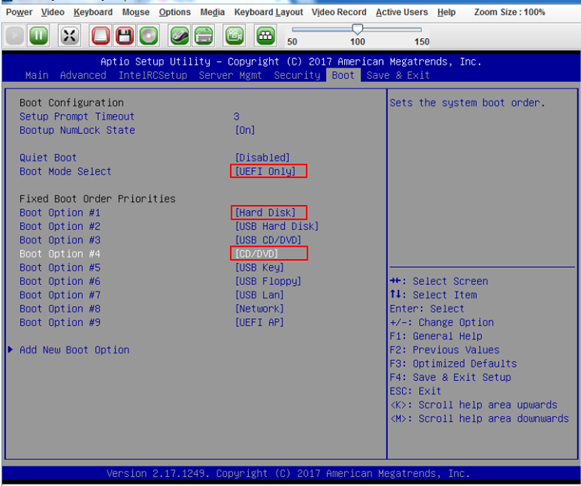Click the floppy disk redirection icon
The image size is (581, 486).
click(124, 36)
